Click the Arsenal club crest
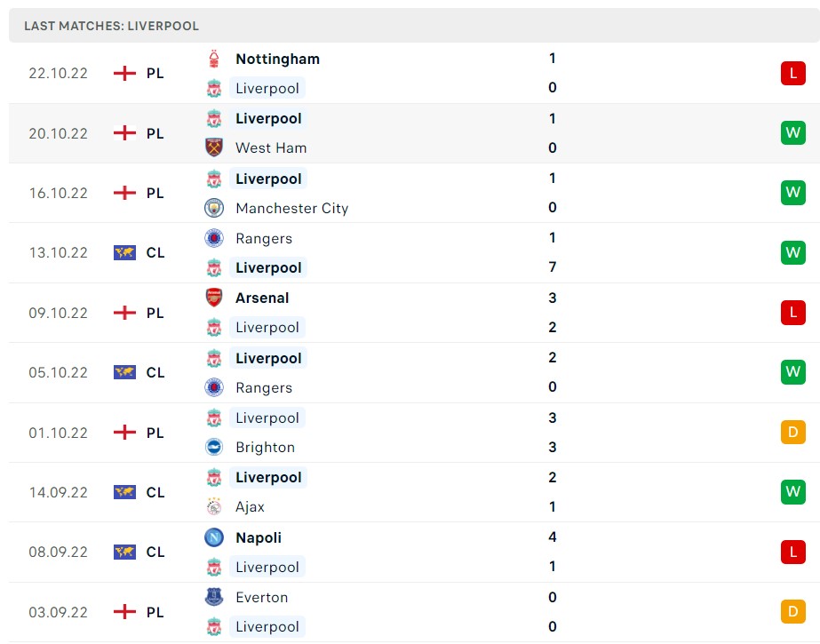 pyautogui.click(x=214, y=298)
